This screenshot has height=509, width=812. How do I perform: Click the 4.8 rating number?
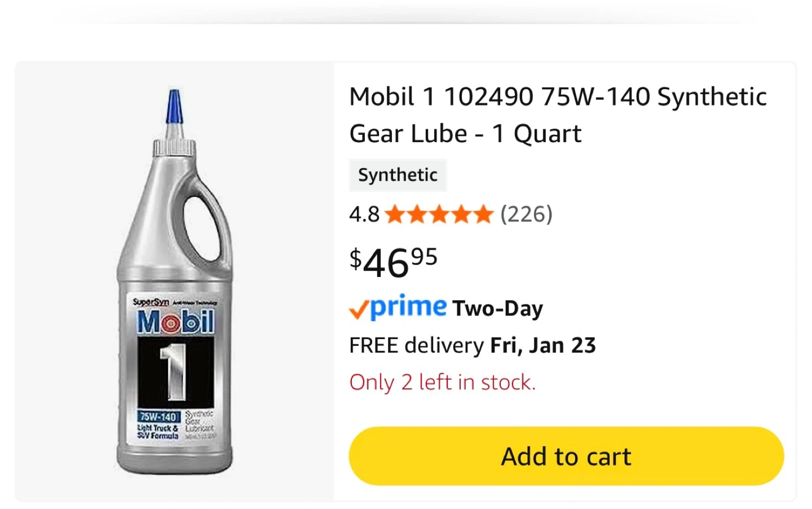(364, 214)
